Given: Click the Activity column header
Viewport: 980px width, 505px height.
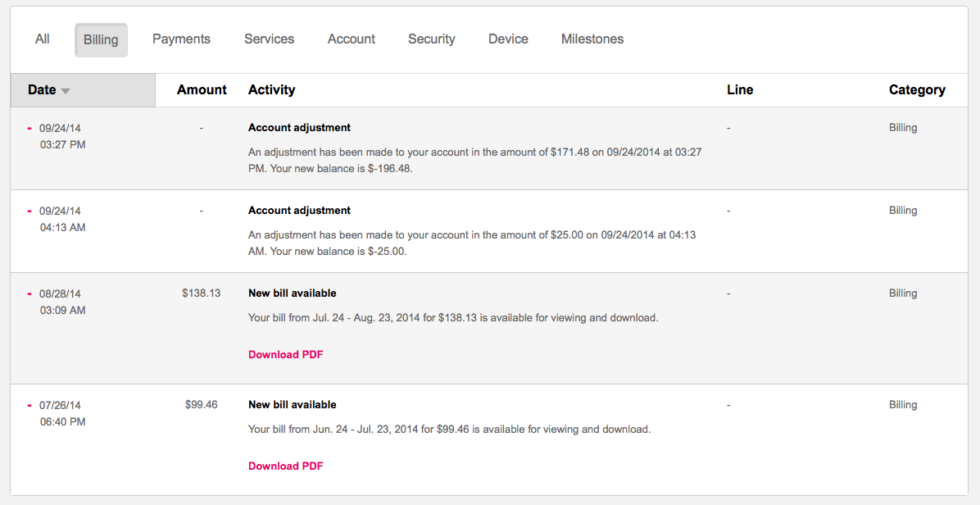Looking at the screenshot, I should (271, 90).
